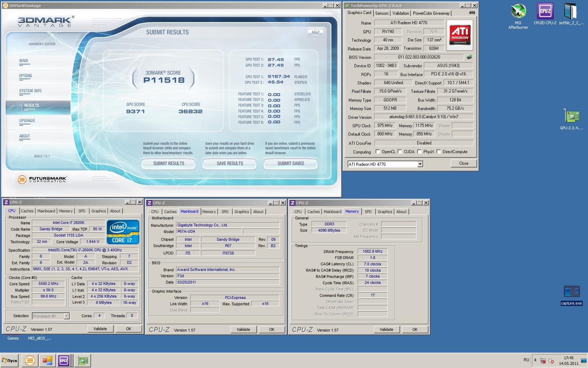Open Caches tab in first CPU-Z
This screenshot has height=368, width=588.
(27, 211)
